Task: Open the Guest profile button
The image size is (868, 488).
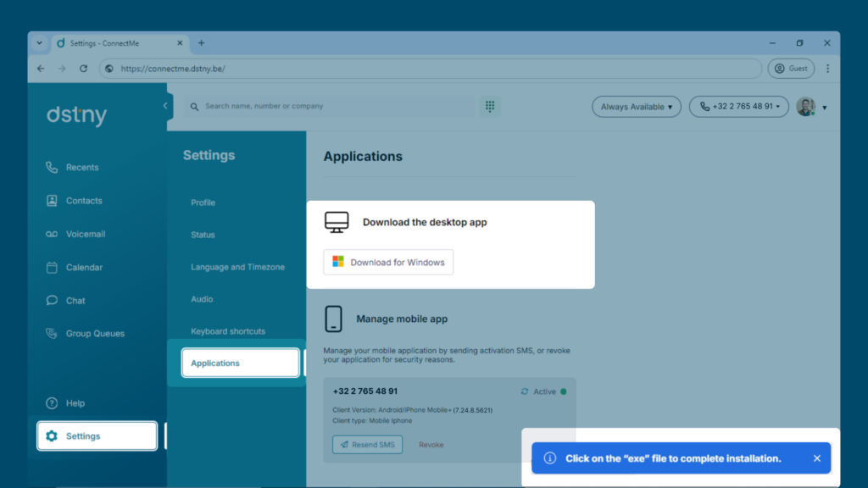Action: tap(791, 69)
